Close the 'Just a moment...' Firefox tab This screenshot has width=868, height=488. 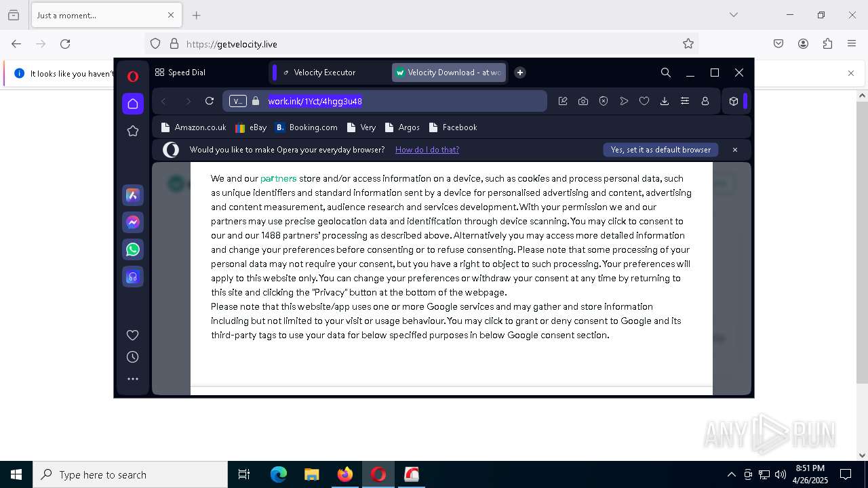[171, 15]
